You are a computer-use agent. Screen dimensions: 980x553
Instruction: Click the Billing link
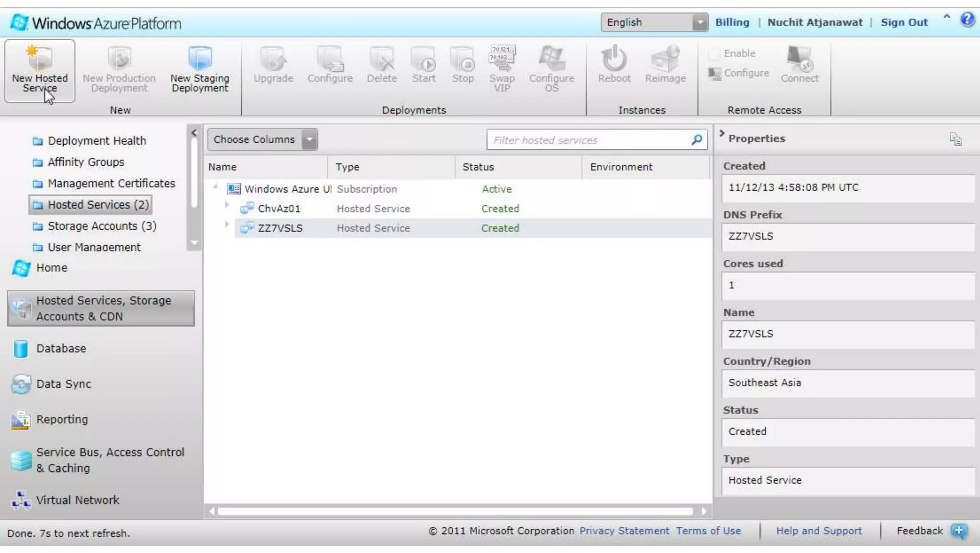click(x=732, y=23)
